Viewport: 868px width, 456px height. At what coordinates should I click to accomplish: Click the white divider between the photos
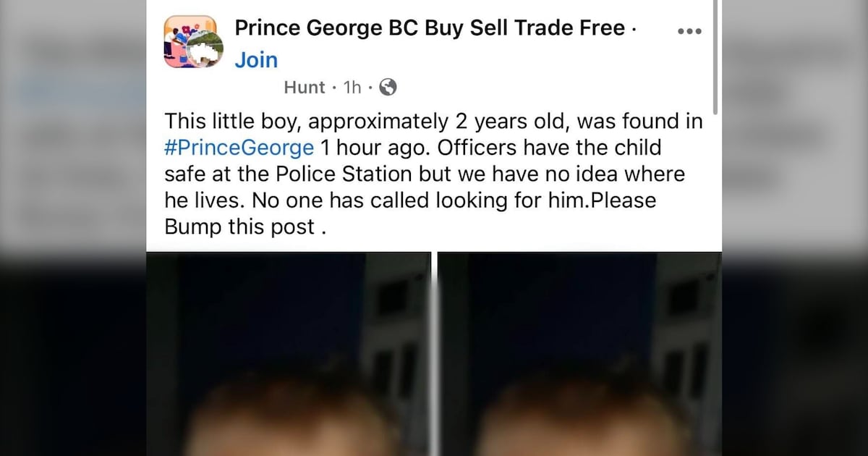click(x=434, y=355)
